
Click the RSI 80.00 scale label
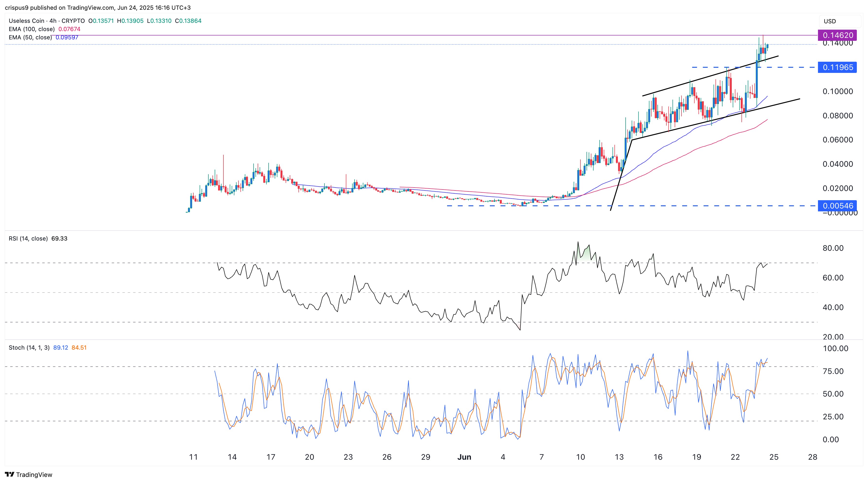(833, 248)
